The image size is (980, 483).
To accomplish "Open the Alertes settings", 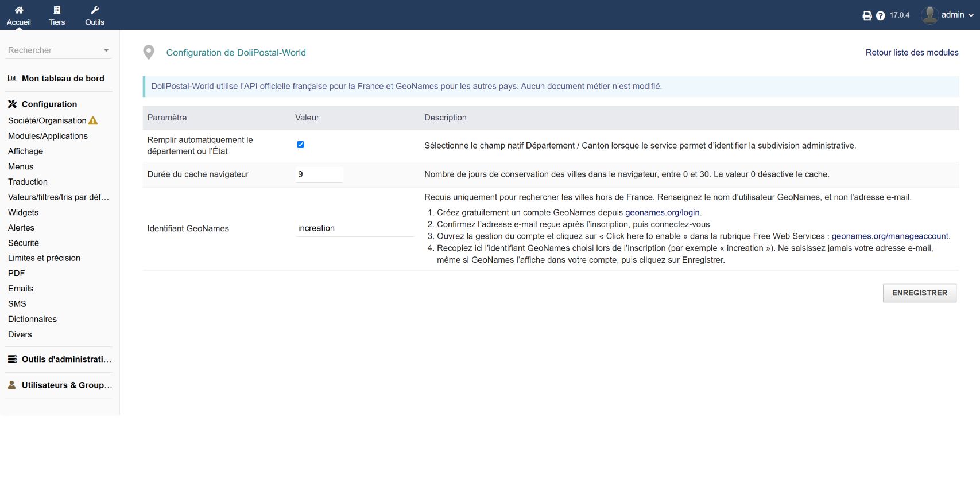I will pyautogui.click(x=21, y=228).
